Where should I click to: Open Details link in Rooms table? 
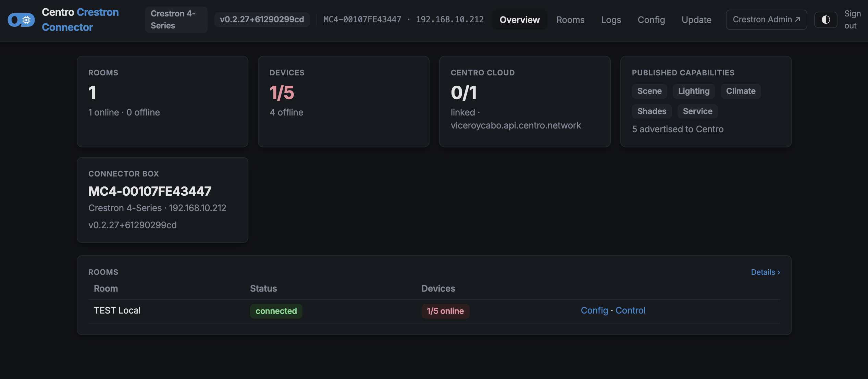(765, 272)
